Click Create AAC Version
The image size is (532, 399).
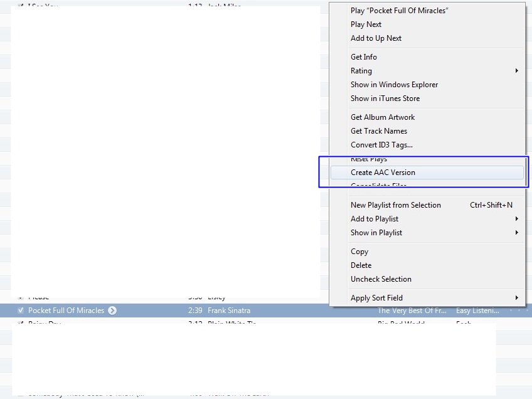pyautogui.click(x=427, y=173)
